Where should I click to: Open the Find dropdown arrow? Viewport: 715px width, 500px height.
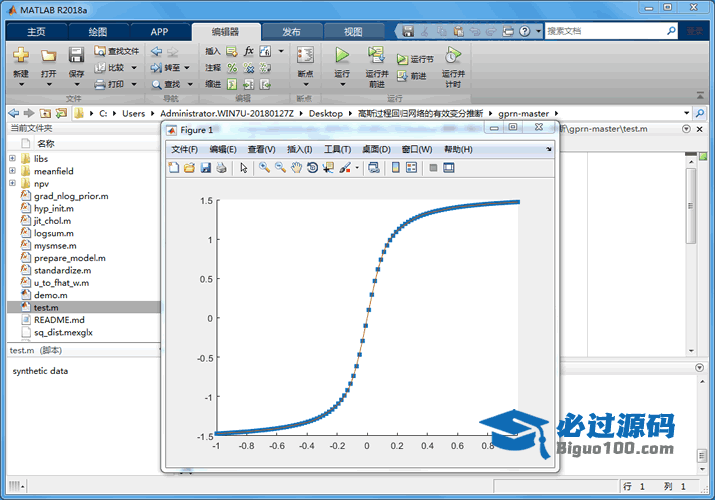190,84
